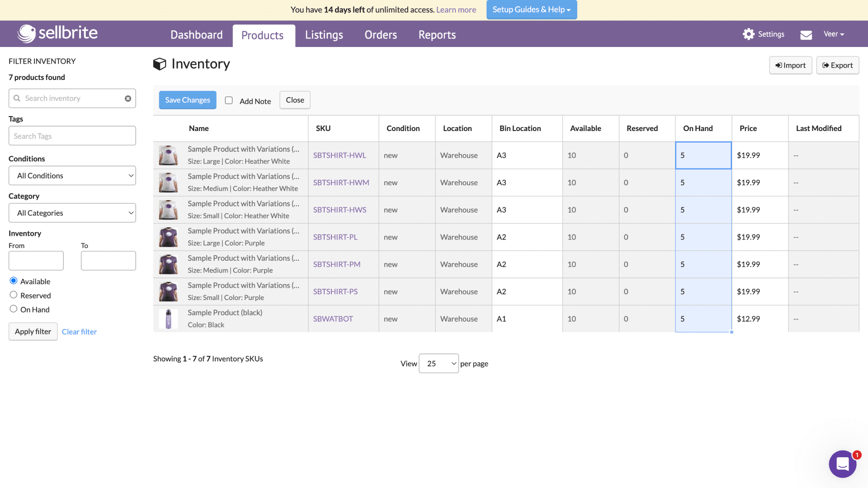Click the thumbnail for SBTSHIRT-HWS
This screenshot has width=868, height=488.
tap(168, 210)
